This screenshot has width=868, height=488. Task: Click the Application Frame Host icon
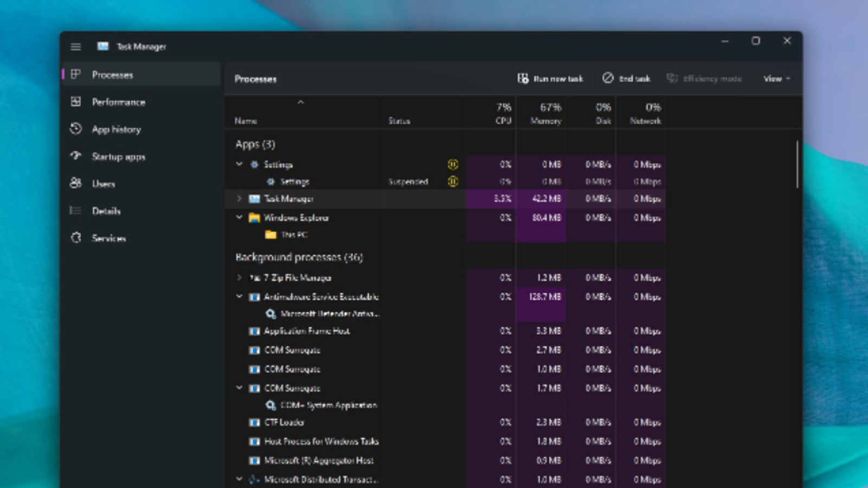click(254, 331)
